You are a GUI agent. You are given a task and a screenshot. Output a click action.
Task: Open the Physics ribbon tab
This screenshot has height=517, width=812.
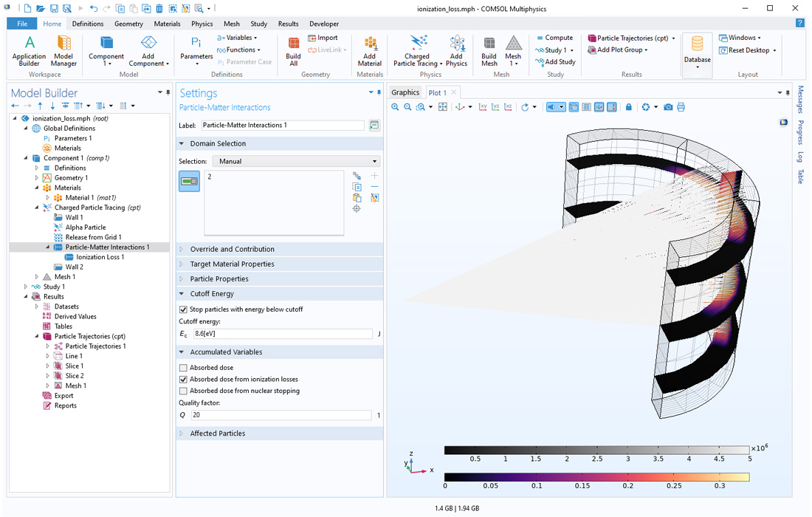pos(202,24)
